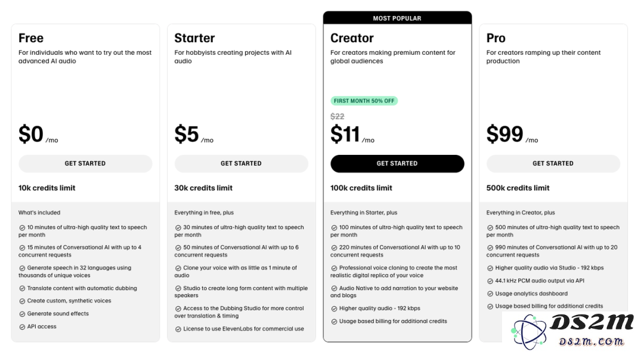Viewport: 644px width, 352px height.
Task: Click the crossed-out $22 original price
Action: pos(337,117)
